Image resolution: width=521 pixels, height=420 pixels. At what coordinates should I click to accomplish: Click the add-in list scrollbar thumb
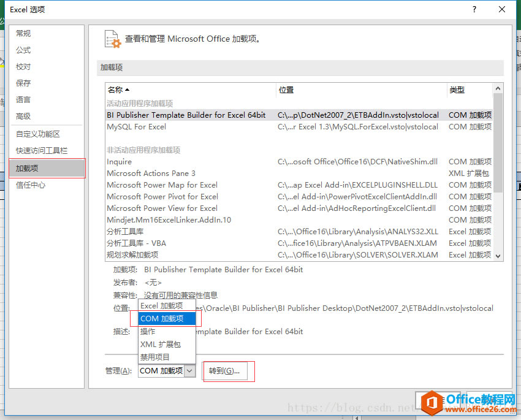pyautogui.click(x=498, y=143)
